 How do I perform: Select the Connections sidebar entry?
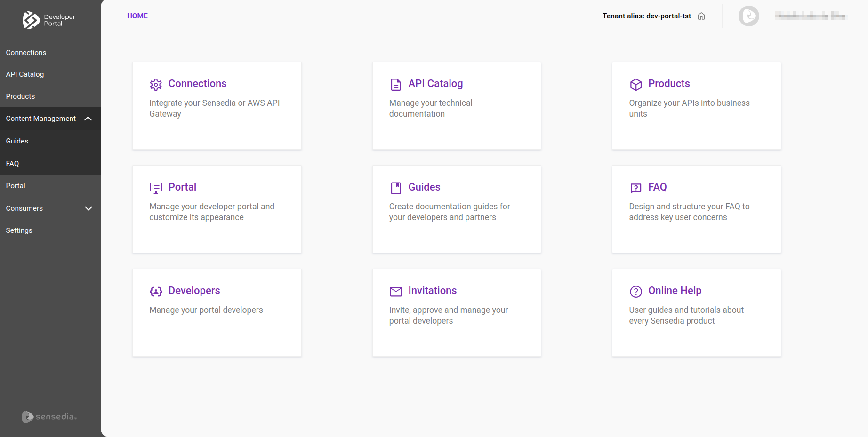(x=26, y=52)
